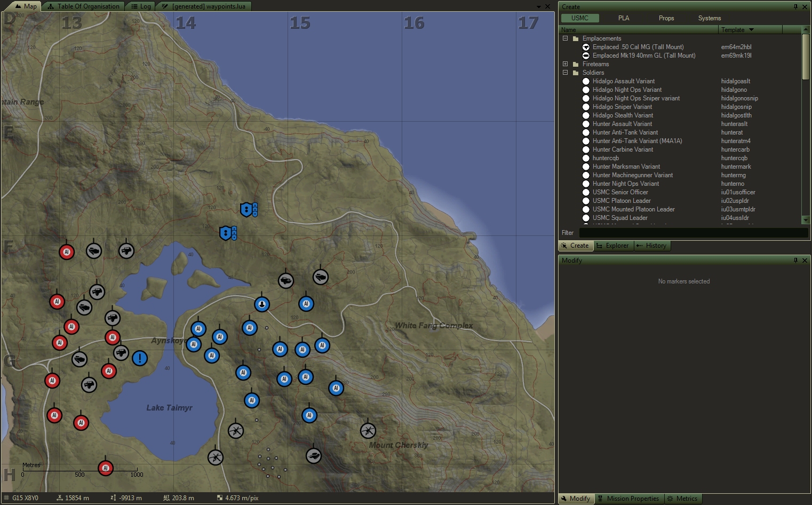Open the Template column dropdown arrow
The image size is (812, 505).
click(x=751, y=30)
